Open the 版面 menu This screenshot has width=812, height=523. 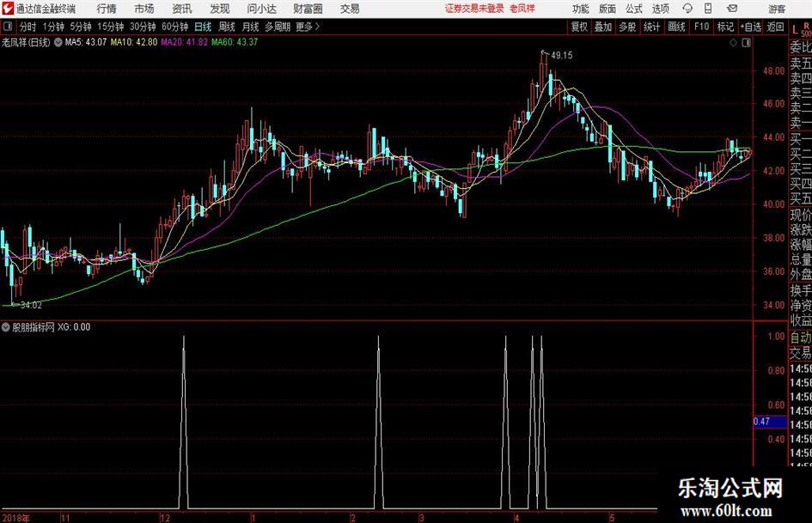[x=607, y=9]
